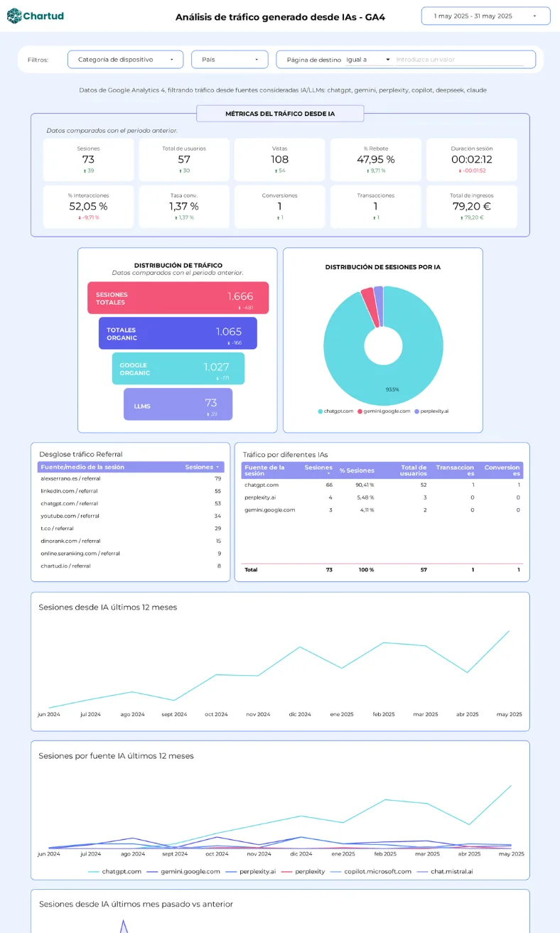Select the Duración sesión 00:02:12 scorecard
The image size is (560, 933).
[x=472, y=160]
